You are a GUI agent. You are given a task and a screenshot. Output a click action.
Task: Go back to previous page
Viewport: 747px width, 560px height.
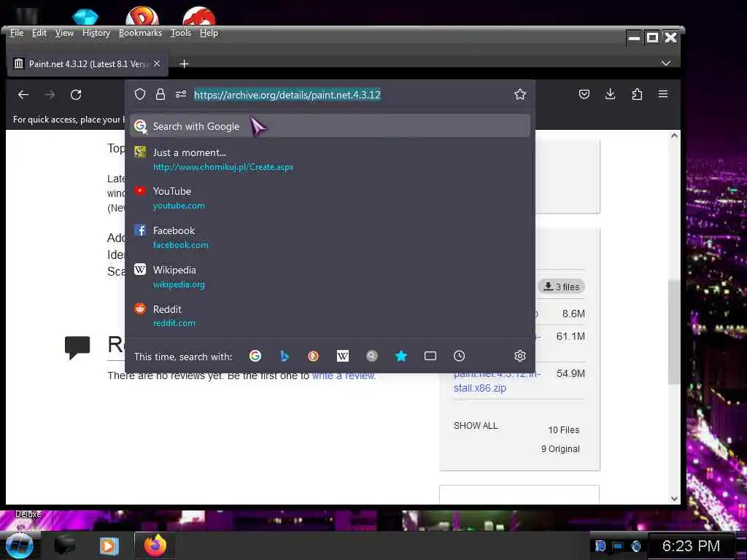pos(23,95)
